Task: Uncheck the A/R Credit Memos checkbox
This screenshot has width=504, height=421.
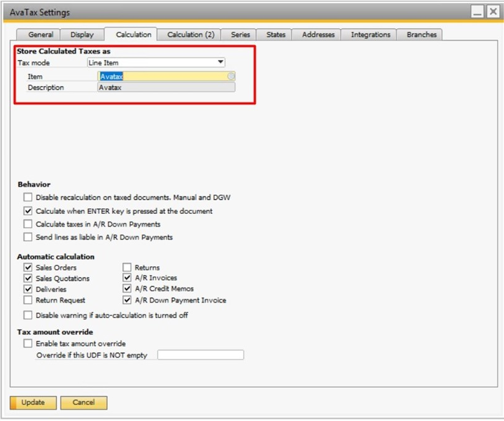Action: click(x=127, y=288)
